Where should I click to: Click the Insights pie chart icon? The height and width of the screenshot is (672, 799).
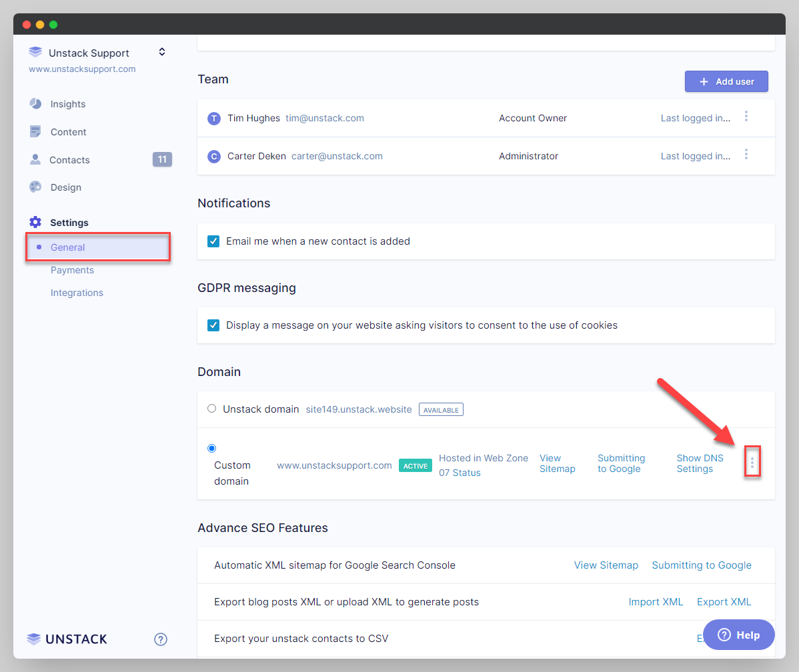tap(35, 104)
